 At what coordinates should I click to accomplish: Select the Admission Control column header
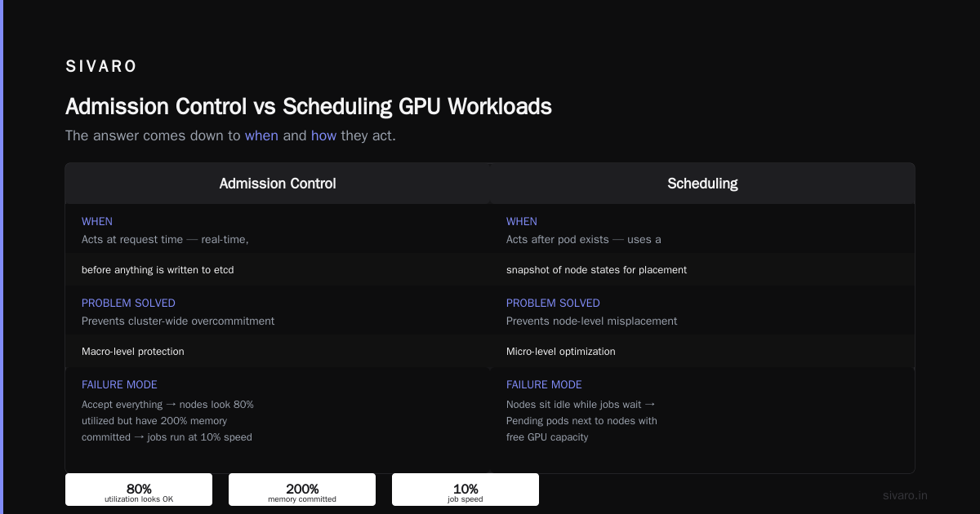pos(278,184)
